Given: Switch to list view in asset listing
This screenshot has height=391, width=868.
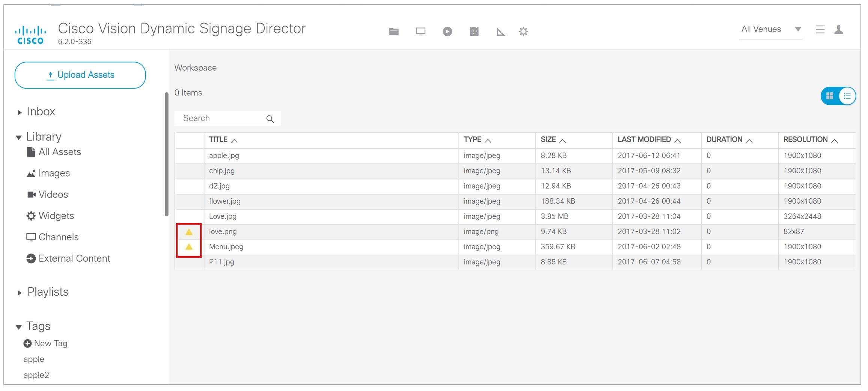Looking at the screenshot, I should click(847, 96).
